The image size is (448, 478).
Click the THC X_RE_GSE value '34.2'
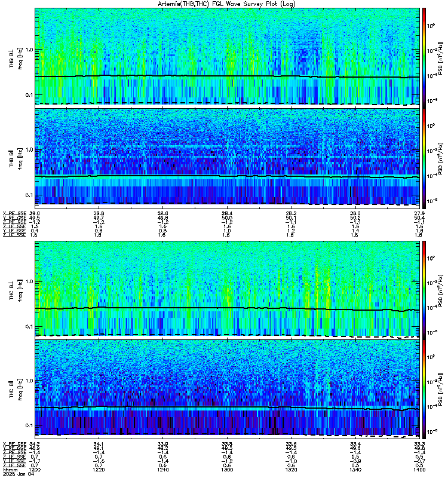(x=35, y=444)
